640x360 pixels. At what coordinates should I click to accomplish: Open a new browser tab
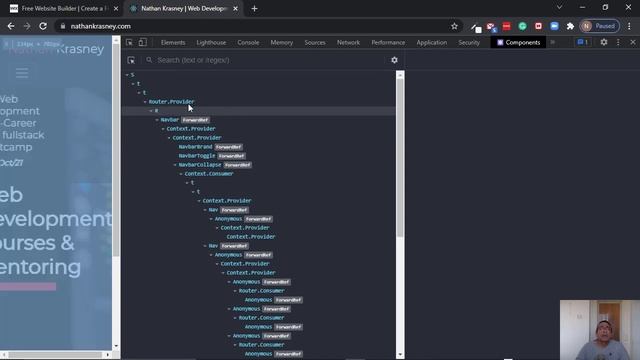254,9
